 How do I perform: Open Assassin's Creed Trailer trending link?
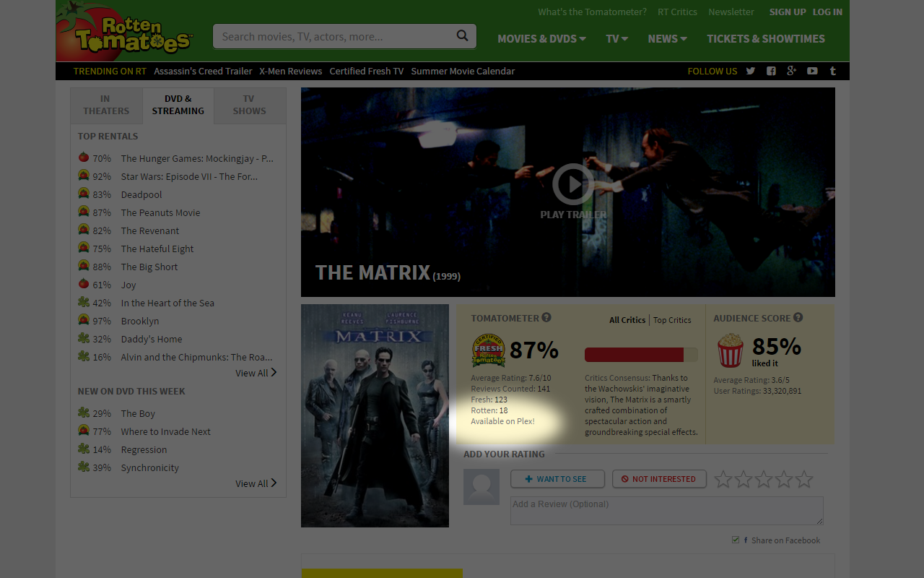pyautogui.click(x=203, y=71)
